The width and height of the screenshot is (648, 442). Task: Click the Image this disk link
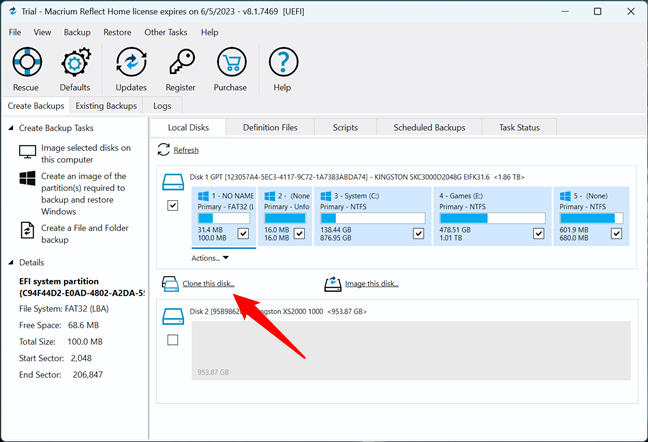click(x=372, y=284)
